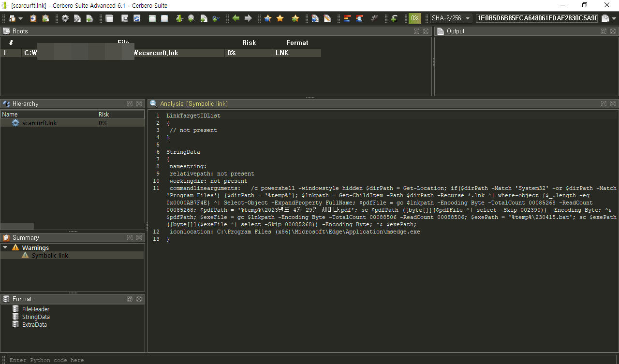The width and height of the screenshot is (619, 364).
Task: Click LNK format cell in Roots row
Action: pos(297,53)
